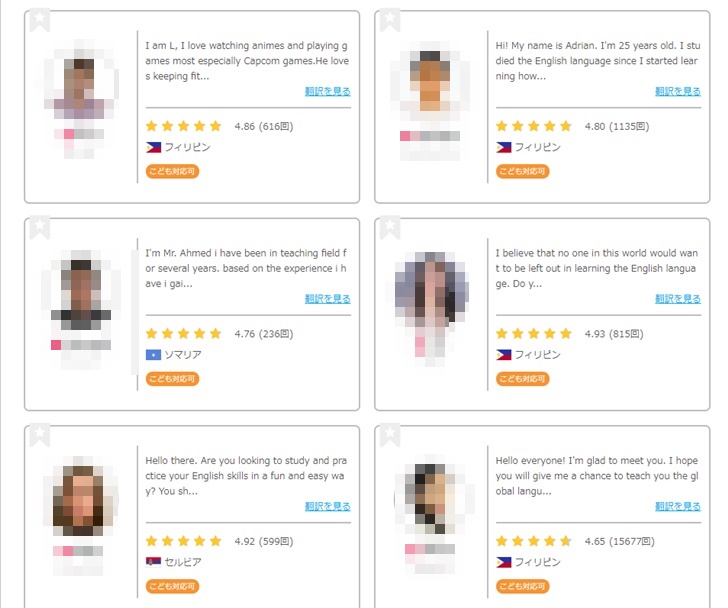Bookmark tutor Adrian's card
This screenshot has width=728, height=608.
pyautogui.click(x=390, y=20)
